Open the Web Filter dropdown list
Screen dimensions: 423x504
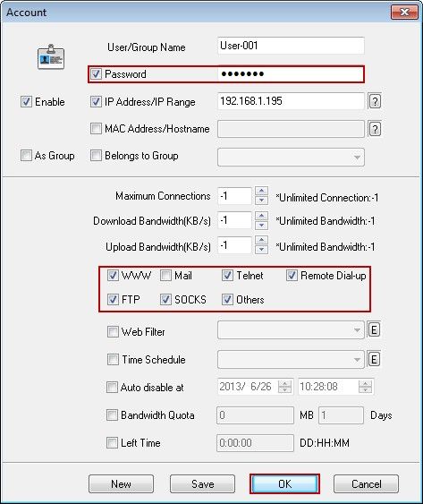pyautogui.click(x=291, y=330)
